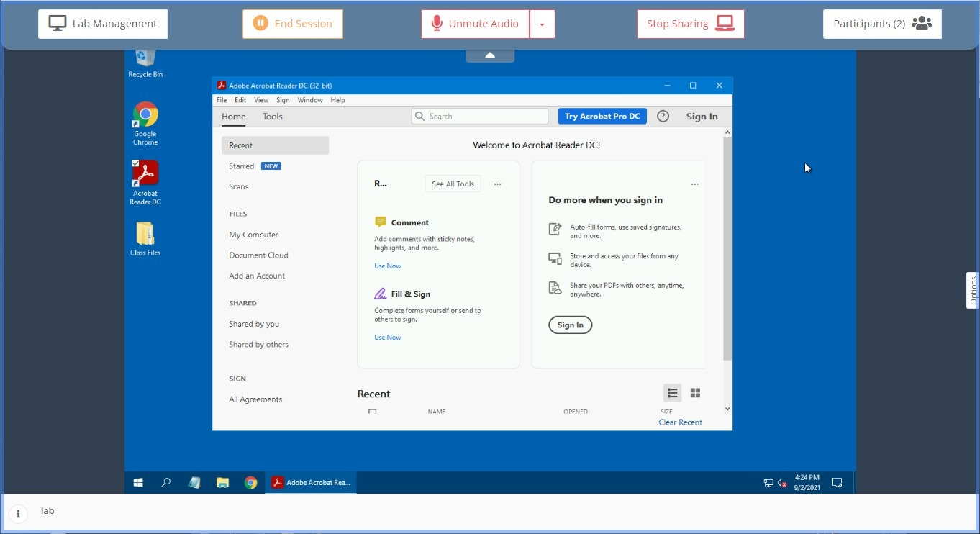Click the Comment sticky note icon
The height and width of the screenshot is (534, 980).
(381, 222)
